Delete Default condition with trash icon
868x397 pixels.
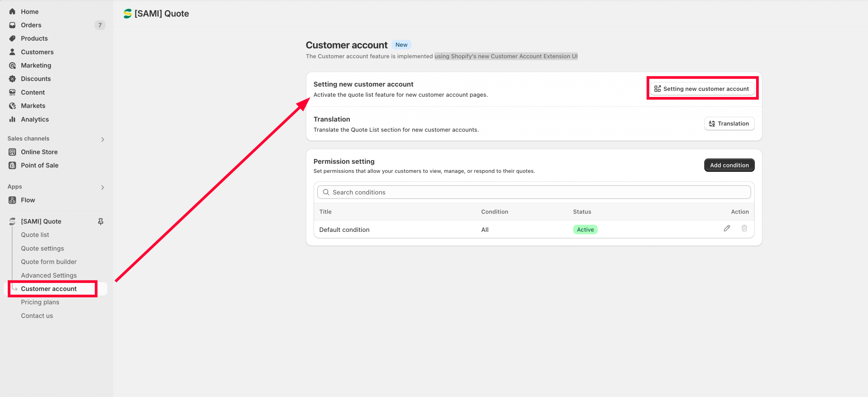pos(744,229)
